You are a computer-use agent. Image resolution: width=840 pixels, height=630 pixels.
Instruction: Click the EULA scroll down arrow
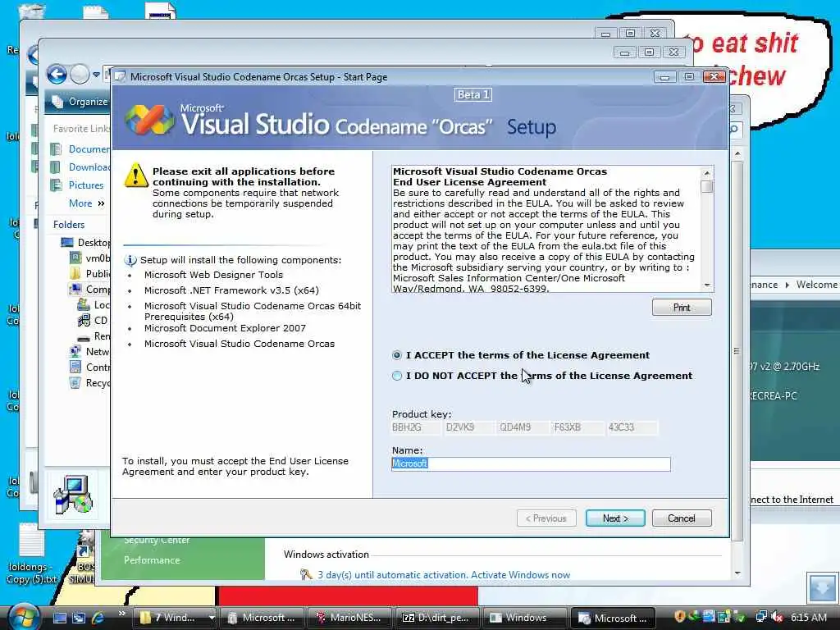point(707,285)
